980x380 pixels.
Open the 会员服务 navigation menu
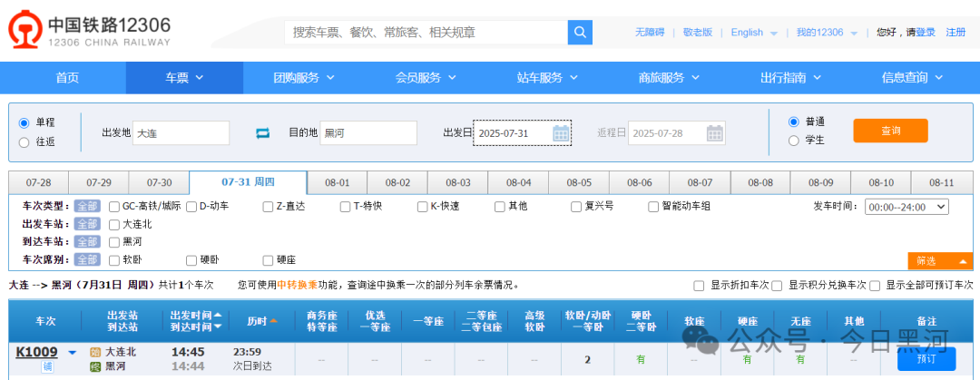[x=426, y=78]
